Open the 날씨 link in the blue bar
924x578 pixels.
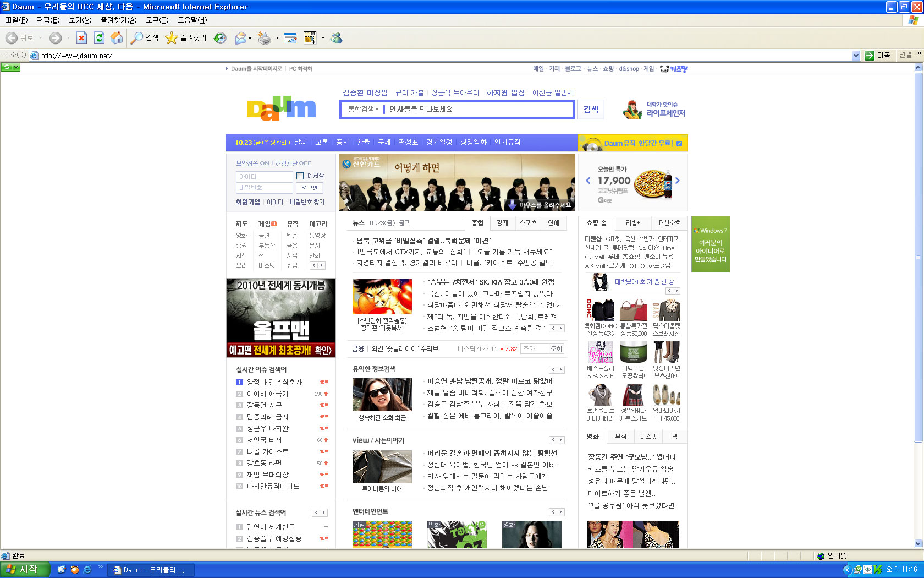(300, 143)
